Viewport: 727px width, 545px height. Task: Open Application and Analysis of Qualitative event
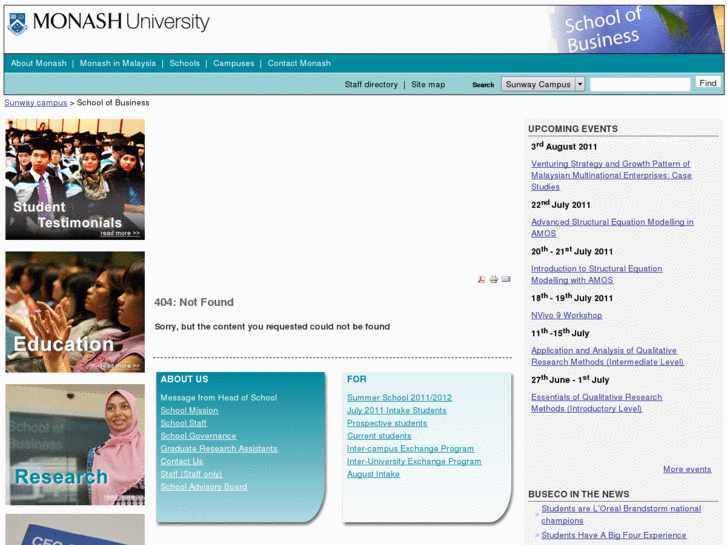[x=607, y=356]
